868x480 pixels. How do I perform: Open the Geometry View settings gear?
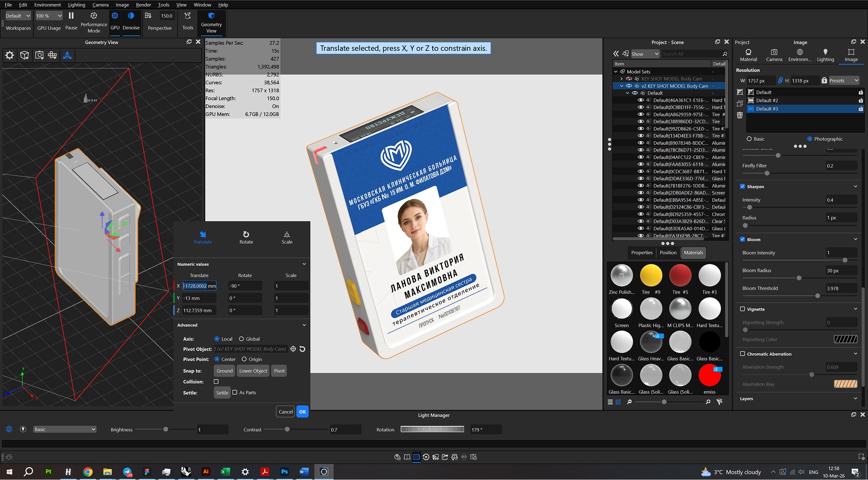click(9, 55)
